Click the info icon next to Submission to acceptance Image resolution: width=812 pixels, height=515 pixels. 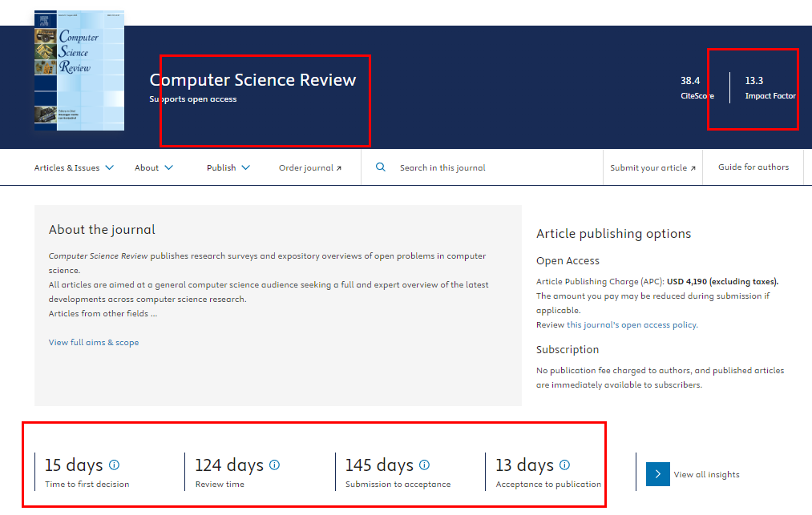click(x=424, y=465)
